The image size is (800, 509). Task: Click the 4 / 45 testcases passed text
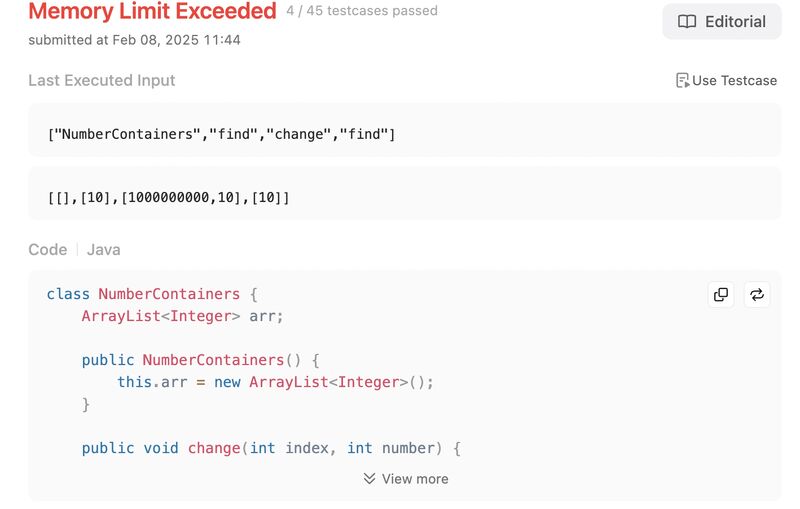coord(362,11)
